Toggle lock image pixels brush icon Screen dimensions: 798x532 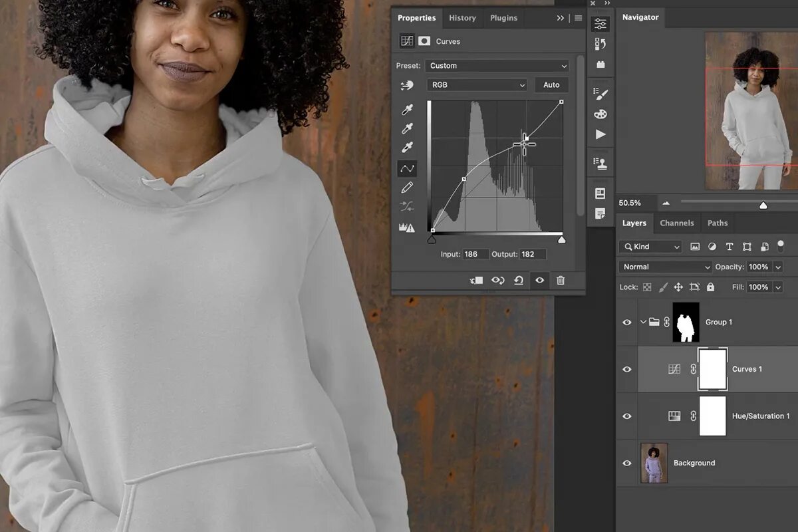coord(662,287)
